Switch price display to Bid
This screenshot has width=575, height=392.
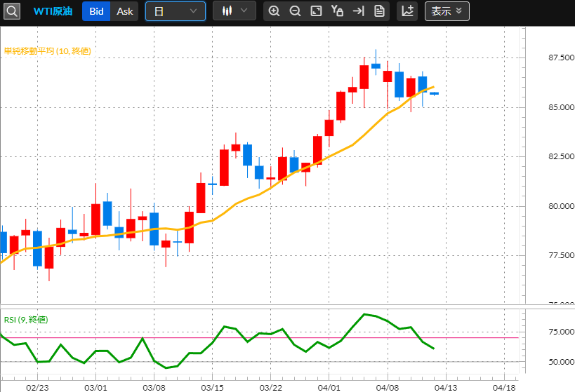click(x=96, y=11)
